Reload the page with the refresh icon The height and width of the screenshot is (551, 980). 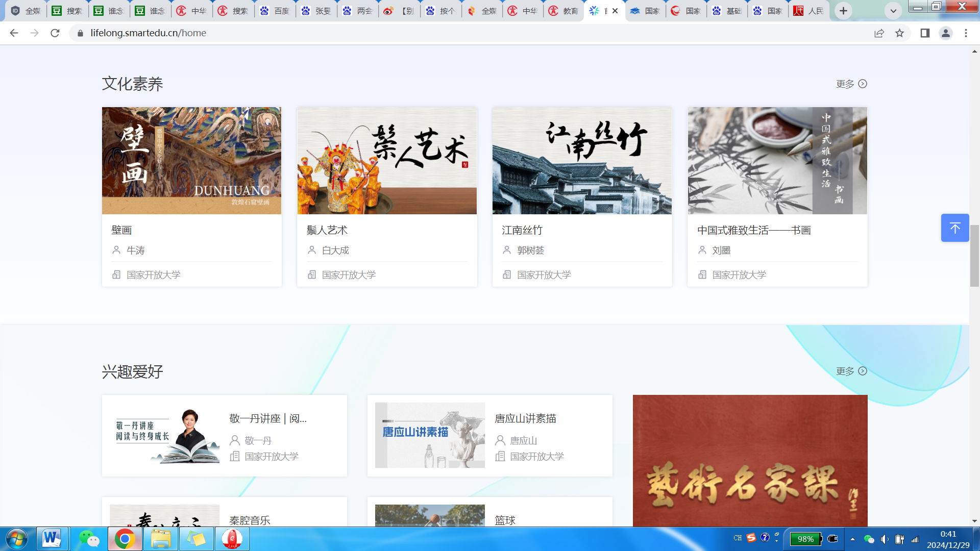pos(55,33)
